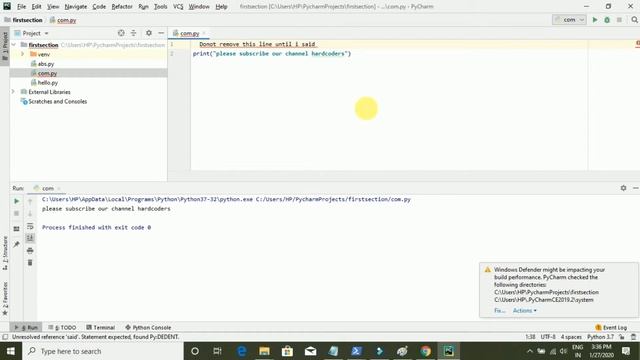Open the Event Log
The height and width of the screenshot is (360, 640).
[x=611, y=327]
